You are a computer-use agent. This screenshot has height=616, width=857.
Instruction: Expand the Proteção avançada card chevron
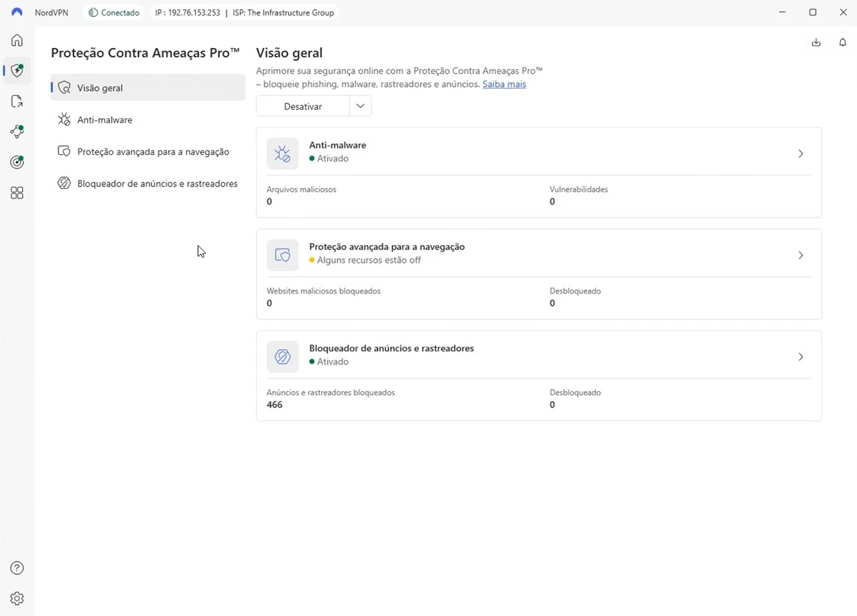click(x=801, y=255)
